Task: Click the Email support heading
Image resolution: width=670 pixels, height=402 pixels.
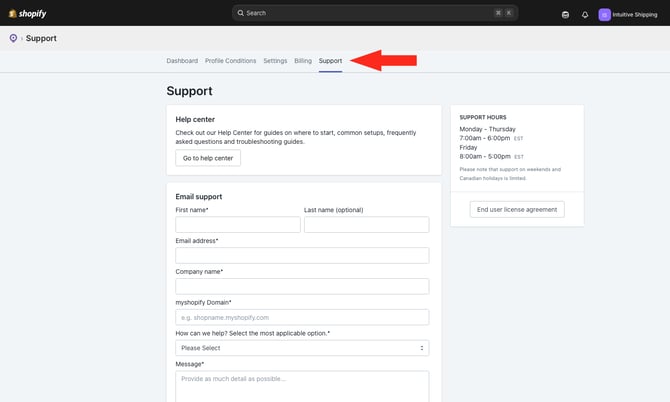Action: click(199, 197)
